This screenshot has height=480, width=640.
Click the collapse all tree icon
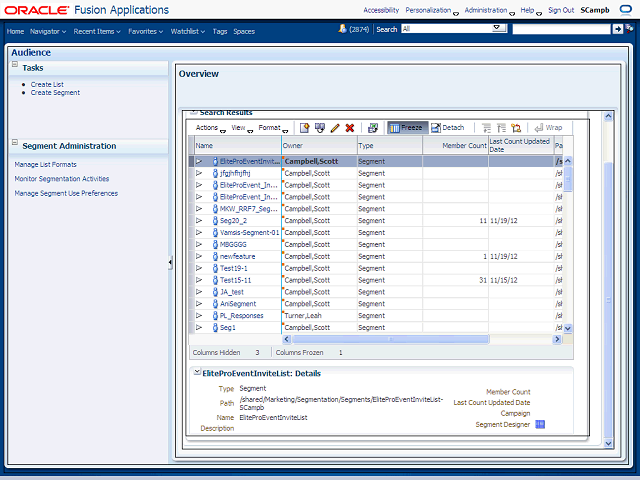[501, 128]
